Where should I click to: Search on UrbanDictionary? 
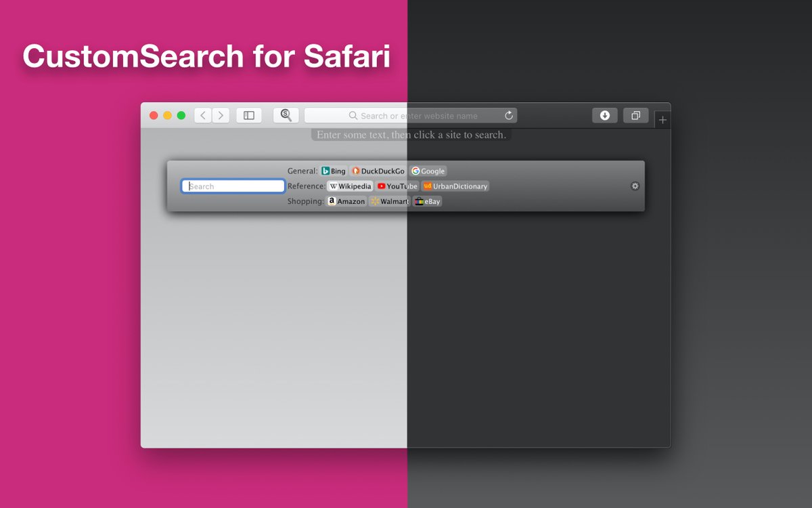(x=455, y=186)
